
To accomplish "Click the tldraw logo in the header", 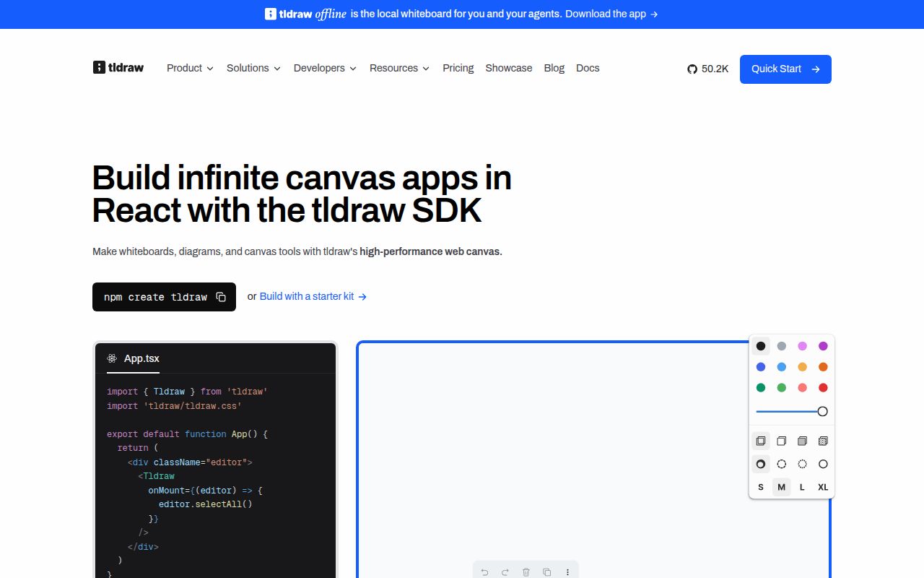I will click(118, 68).
